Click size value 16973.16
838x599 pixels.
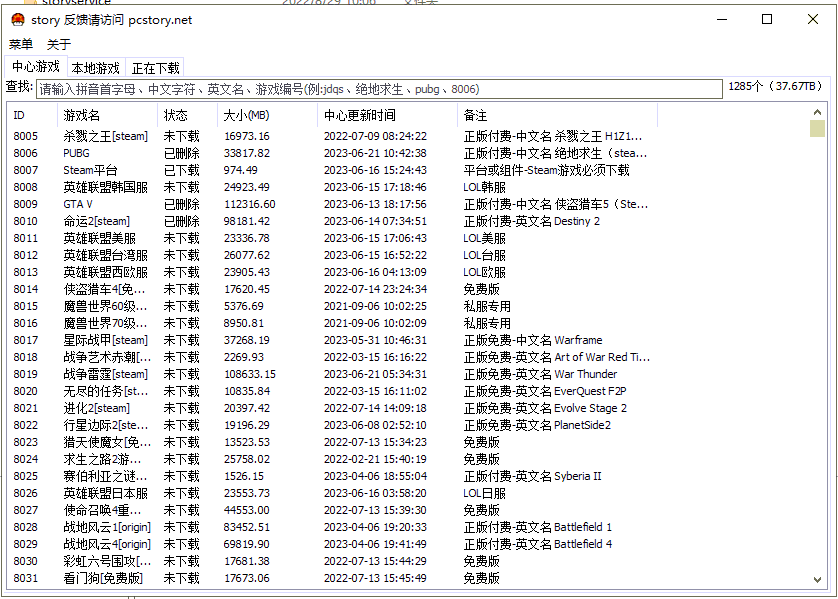[x=246, y=136]
